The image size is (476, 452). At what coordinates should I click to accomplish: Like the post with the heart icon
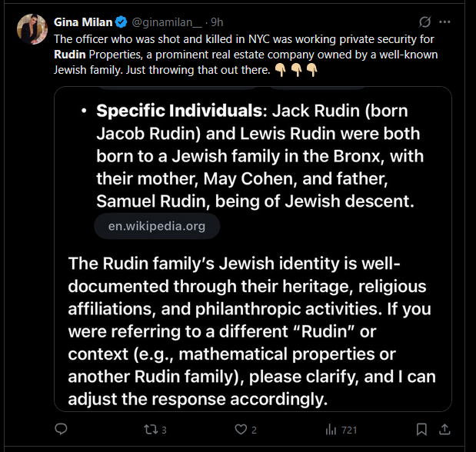coord(241,429)
